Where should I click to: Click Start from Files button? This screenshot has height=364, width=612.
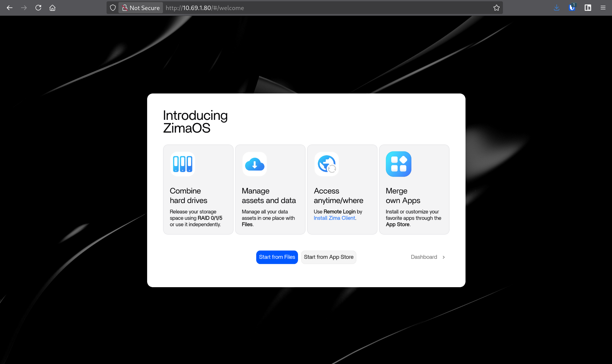(x=277, y=257)
